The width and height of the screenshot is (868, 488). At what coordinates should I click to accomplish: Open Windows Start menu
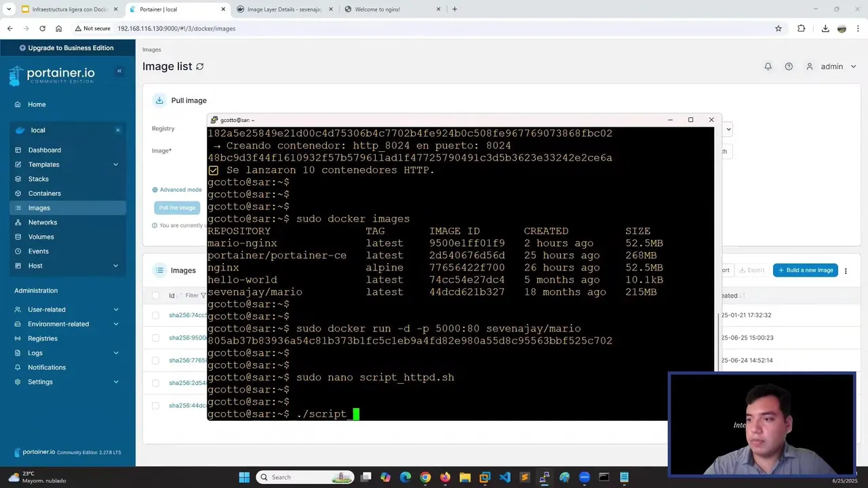(x=244, y=477)
